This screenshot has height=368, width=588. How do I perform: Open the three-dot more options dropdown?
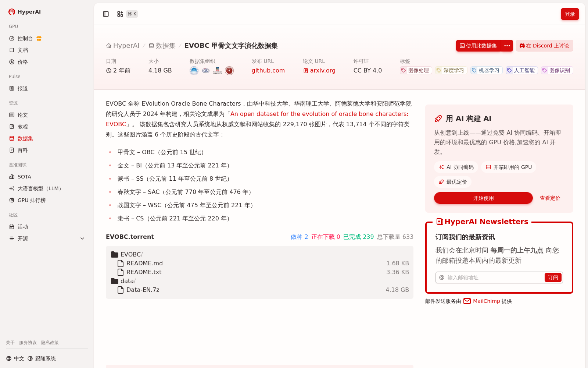[x=507, y=46]
